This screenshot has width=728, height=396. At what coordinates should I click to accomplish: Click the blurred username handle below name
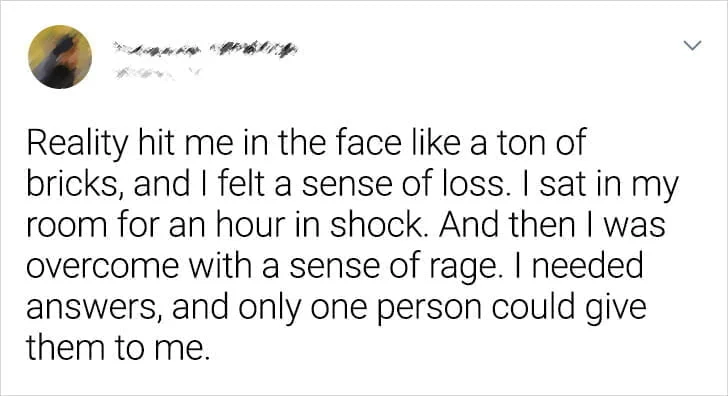coord(157,73)
